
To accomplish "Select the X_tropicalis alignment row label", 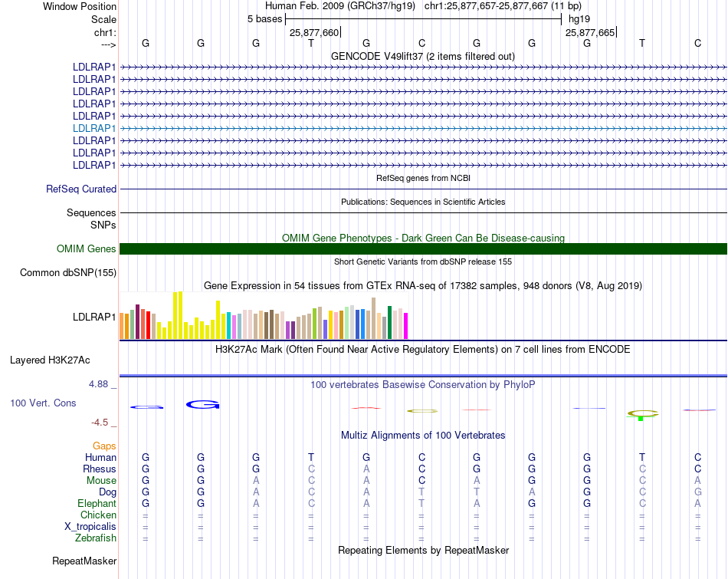I will click(90, 527).
